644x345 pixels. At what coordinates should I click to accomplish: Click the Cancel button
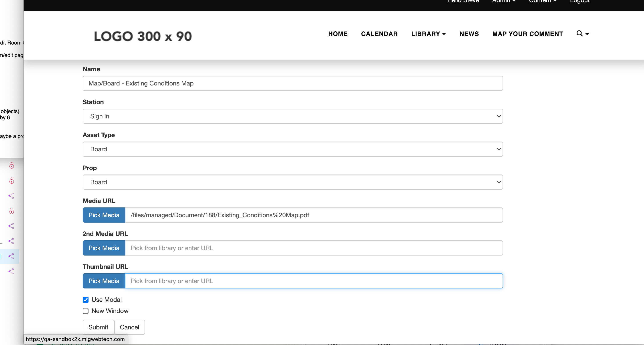(x=129, y=327)
